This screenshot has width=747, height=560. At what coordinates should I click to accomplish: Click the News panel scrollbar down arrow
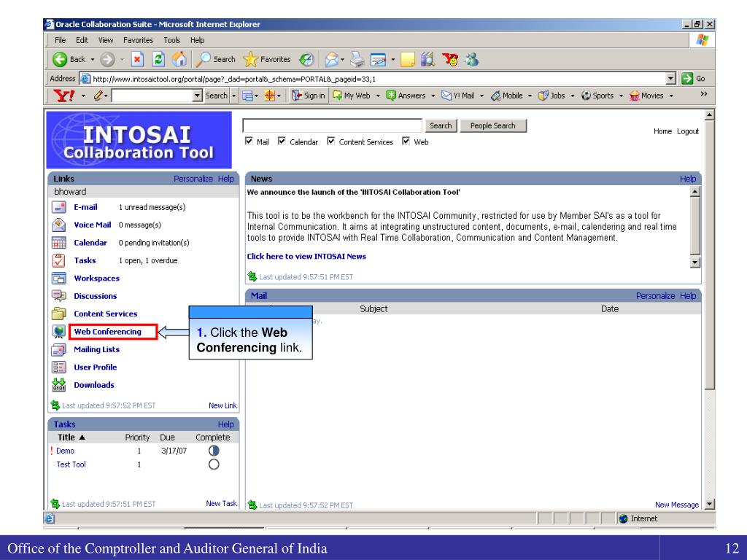tap(695, 262)
